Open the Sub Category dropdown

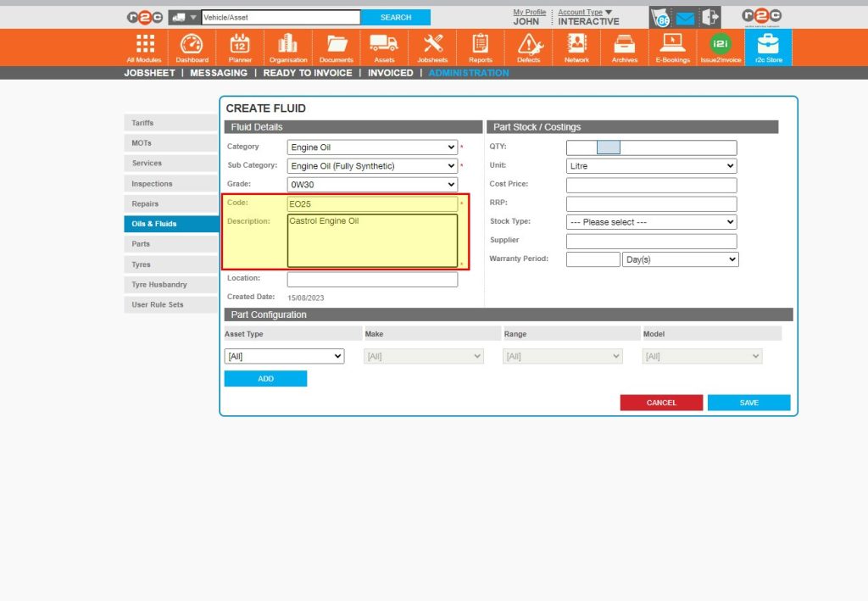[372, 166]
